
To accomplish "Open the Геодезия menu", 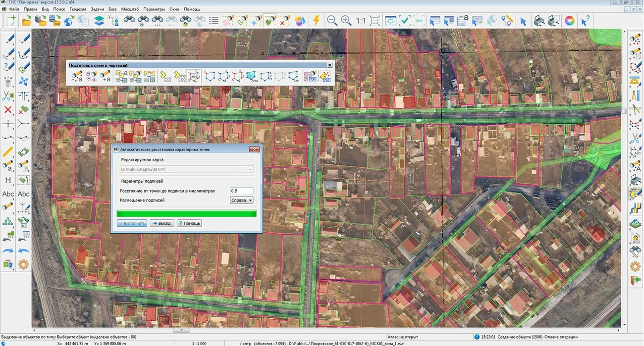I will (77, 9).
